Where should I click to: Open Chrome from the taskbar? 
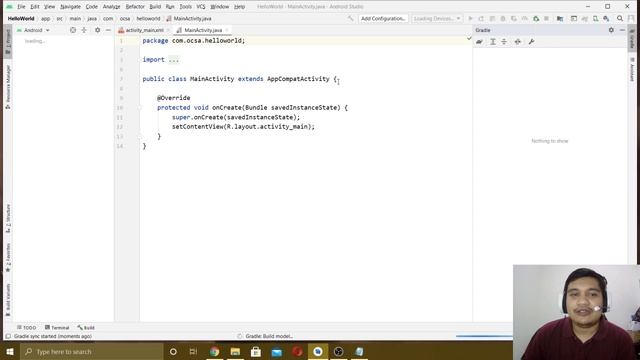pyautogui.click(x=214, y=351)
